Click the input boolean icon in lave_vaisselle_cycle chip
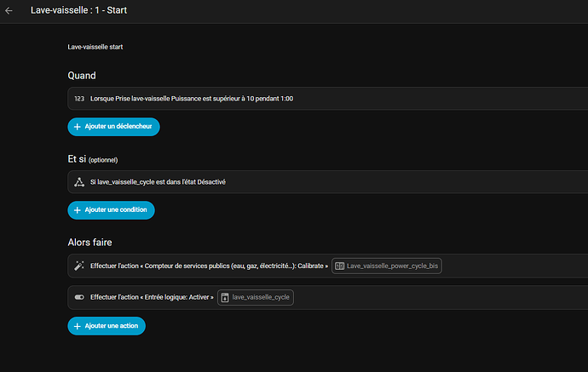 pyautogui.click(x=225, y=297)
